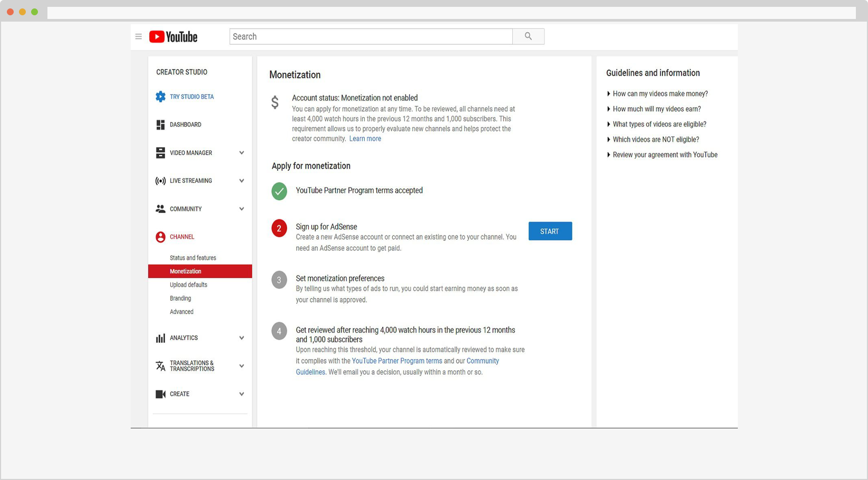This screenshot has height=480, width=868.
Task: Focus the YouTube Search input field
Action: click(370, 37)
